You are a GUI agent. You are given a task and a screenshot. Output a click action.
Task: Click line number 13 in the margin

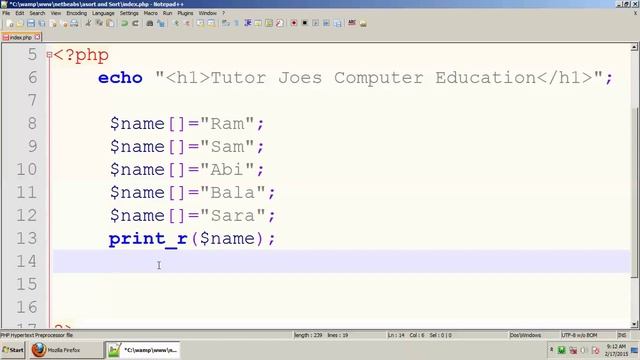pos(27,238)
